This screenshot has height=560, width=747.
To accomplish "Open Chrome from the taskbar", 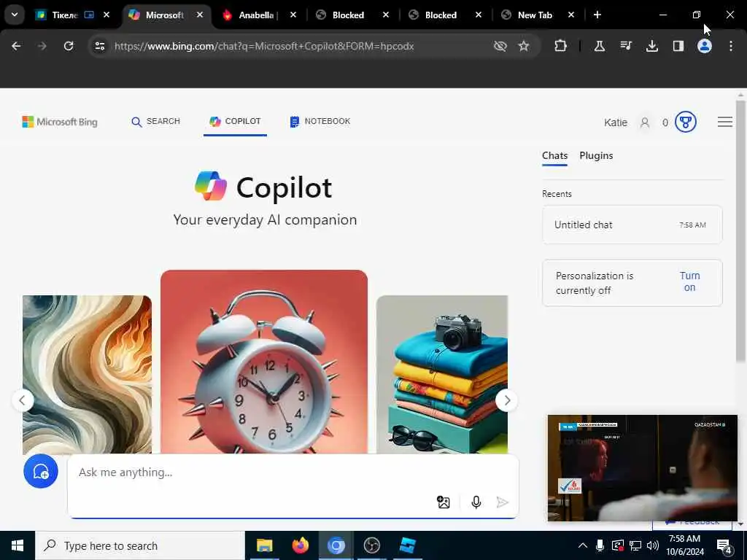I will 336,545.
